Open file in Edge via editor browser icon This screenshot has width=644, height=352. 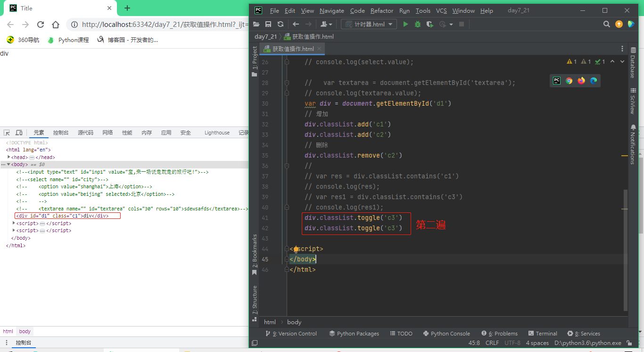coord(594,81)
